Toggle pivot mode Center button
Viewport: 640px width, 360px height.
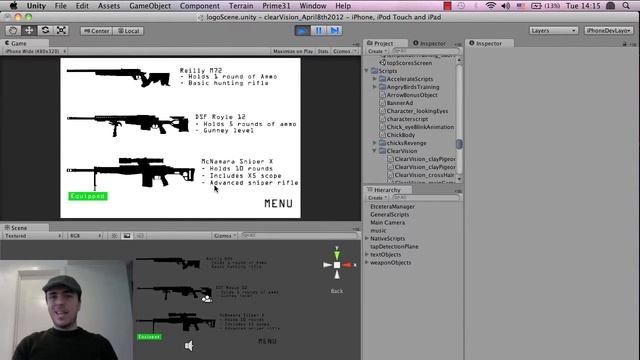(96, 31)
